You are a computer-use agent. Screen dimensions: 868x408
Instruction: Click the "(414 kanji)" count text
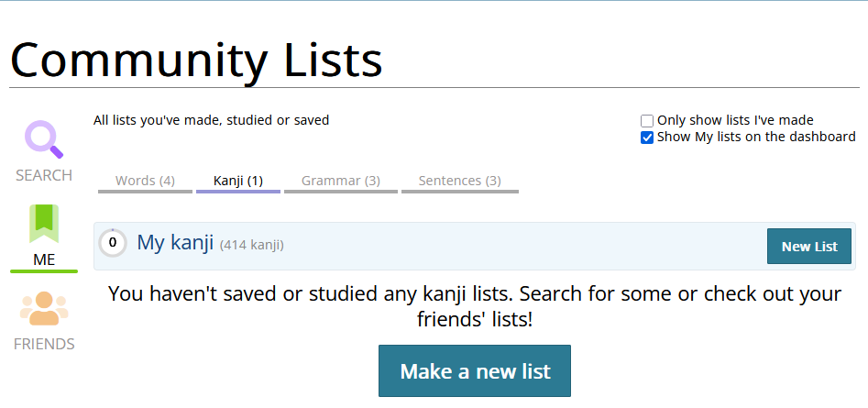pyautogui.click(x=252, y=245)
